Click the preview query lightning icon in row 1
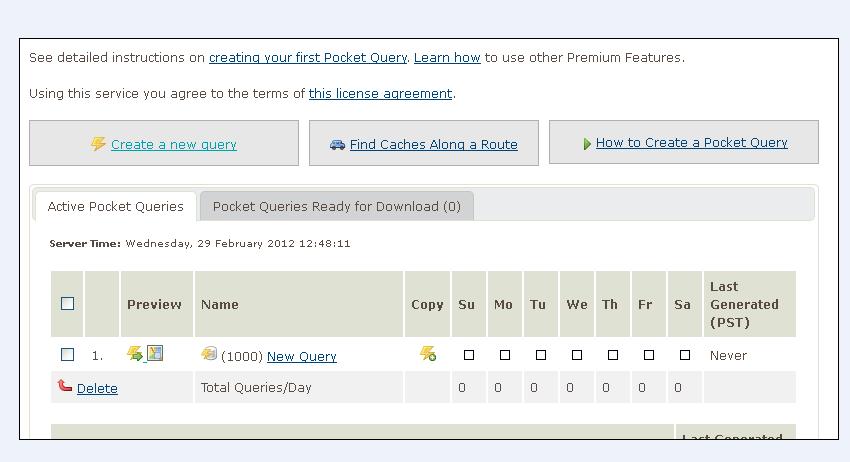The height and width of the screenshot is (462, 850). click(135, 354)
